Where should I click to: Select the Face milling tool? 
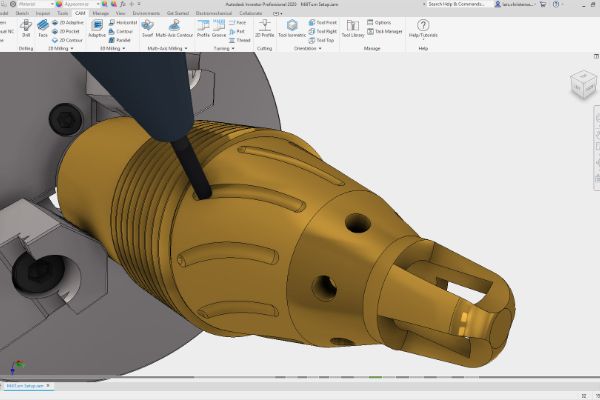click(42, 29)
